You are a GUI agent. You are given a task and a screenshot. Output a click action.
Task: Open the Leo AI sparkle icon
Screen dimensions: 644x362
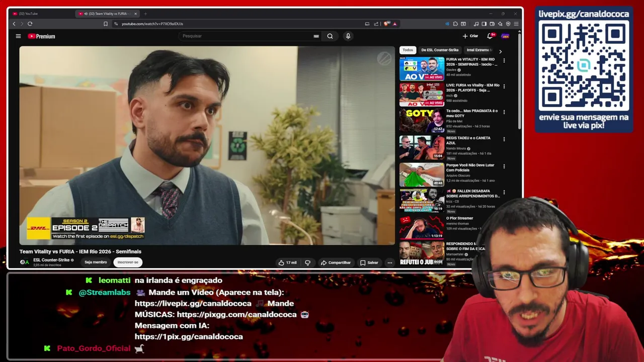coord(500,24)
